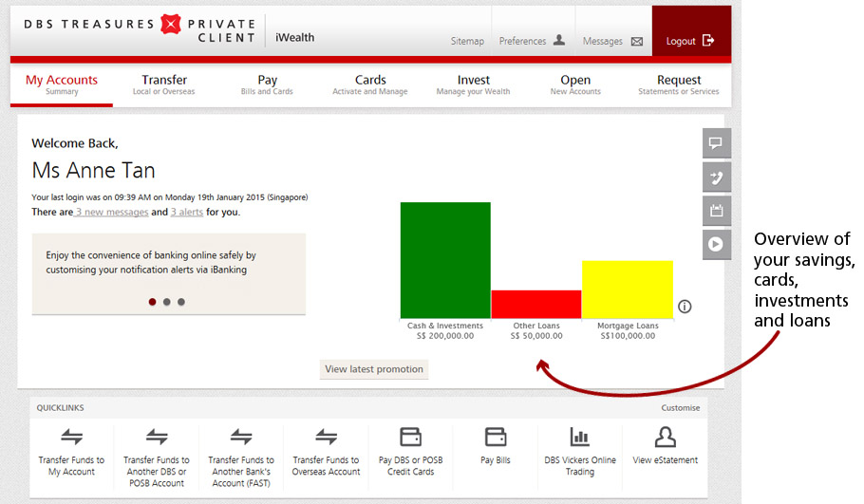864x504 pixels.
Task: Click the last login date text
Action: pyautogui.click(x=170, y=197)
